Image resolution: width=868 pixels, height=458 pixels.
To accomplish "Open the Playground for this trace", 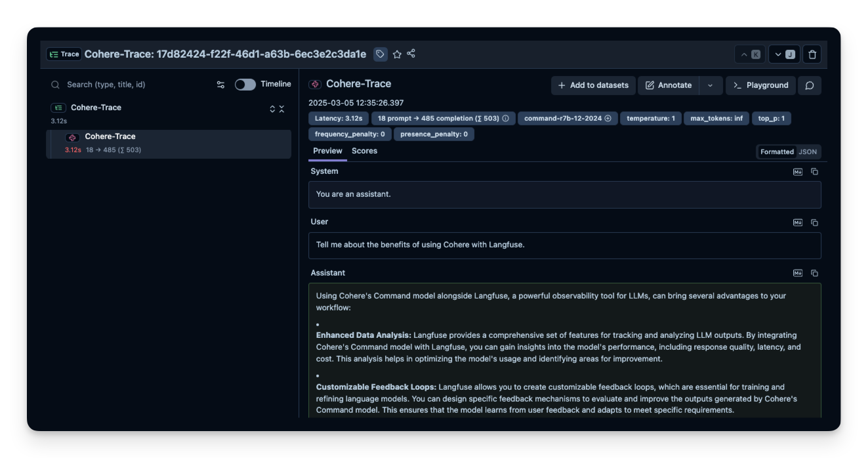I will (761, 85).
